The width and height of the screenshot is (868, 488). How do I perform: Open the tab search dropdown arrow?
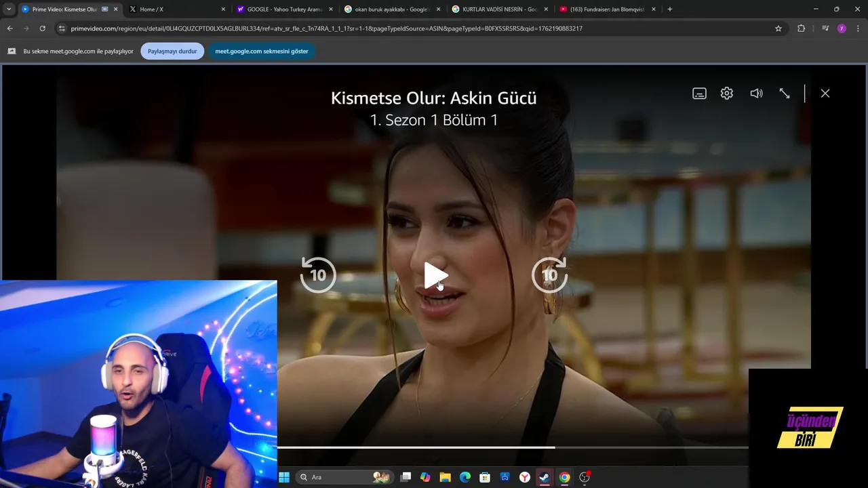tap(8, 9)
